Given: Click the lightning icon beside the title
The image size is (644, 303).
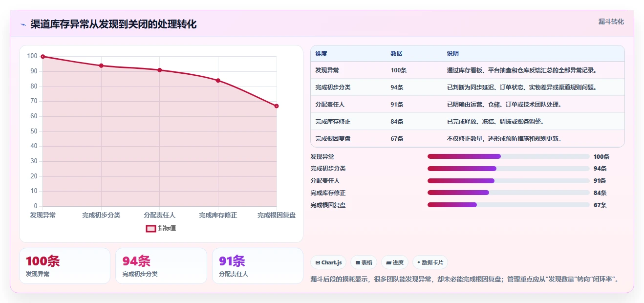Looking at the screenshot, I should click(x=23, y=24).
